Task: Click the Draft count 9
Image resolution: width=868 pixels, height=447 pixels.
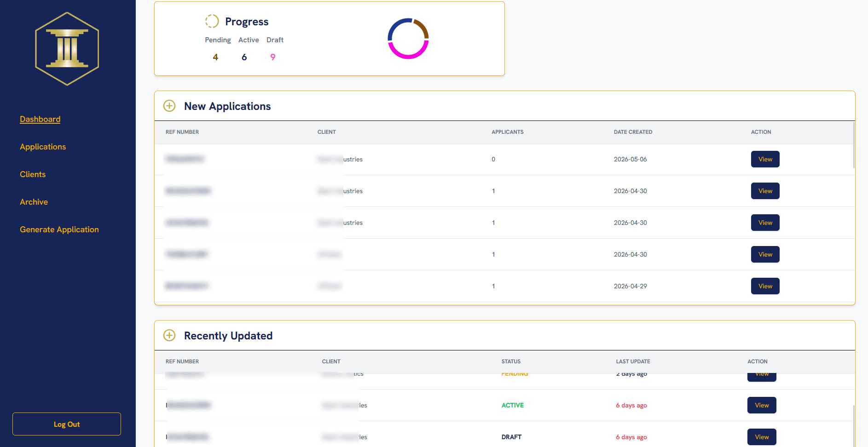Action: pyautogui.click(x=273, y=57)
